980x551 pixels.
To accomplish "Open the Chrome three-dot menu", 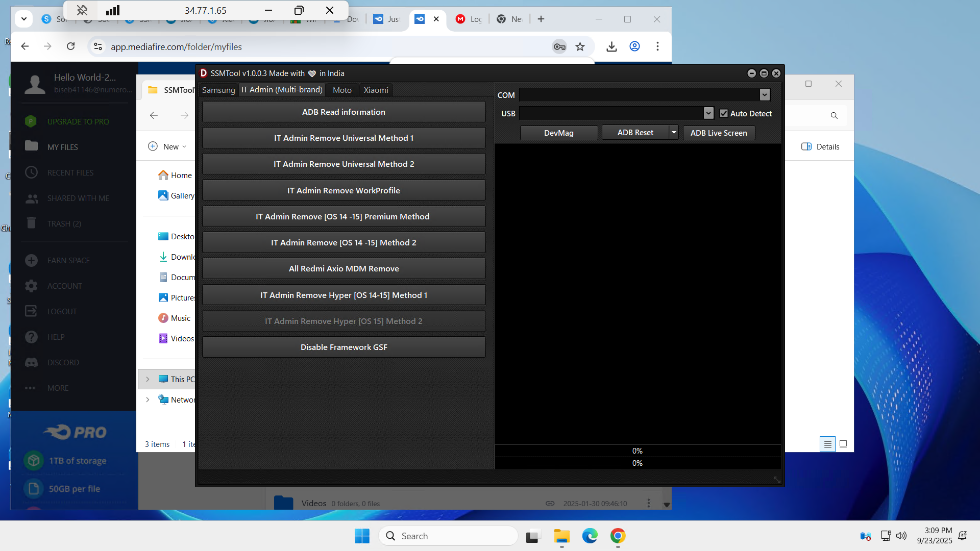I will pyautogui.click(x=657, y=46).
